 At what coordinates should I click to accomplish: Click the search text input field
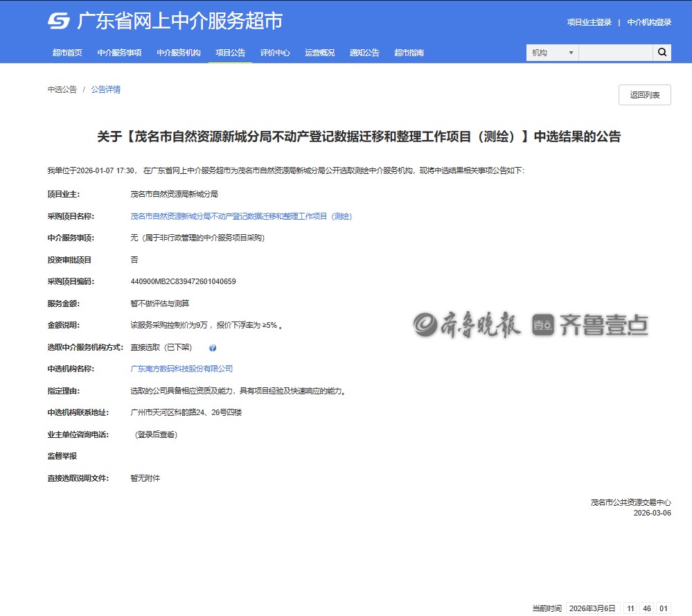(x=615, y=53)
